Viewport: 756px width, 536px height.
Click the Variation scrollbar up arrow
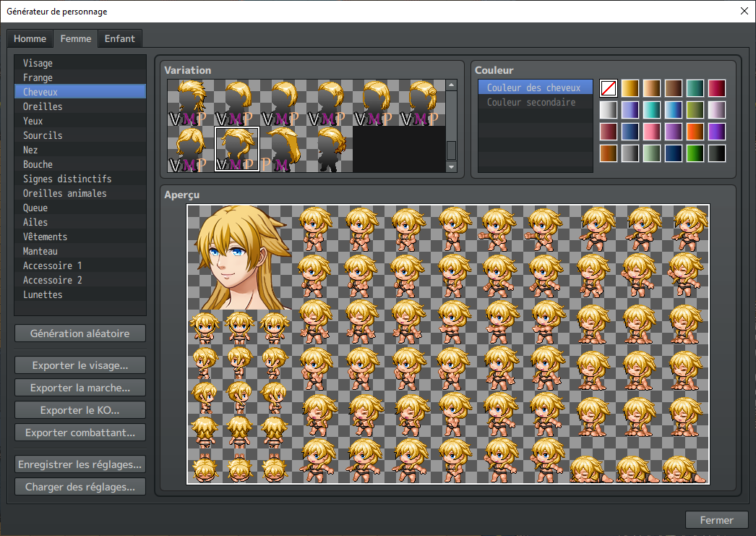coord(451,85)
